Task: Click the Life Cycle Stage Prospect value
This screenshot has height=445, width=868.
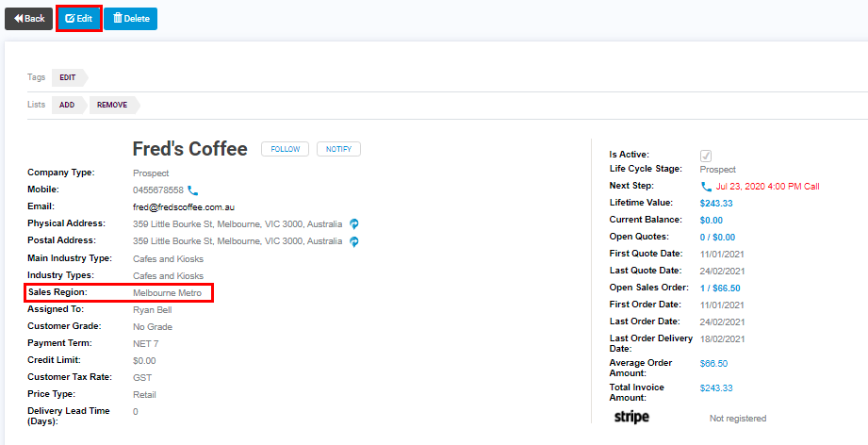Action: (x=718, y=170)
